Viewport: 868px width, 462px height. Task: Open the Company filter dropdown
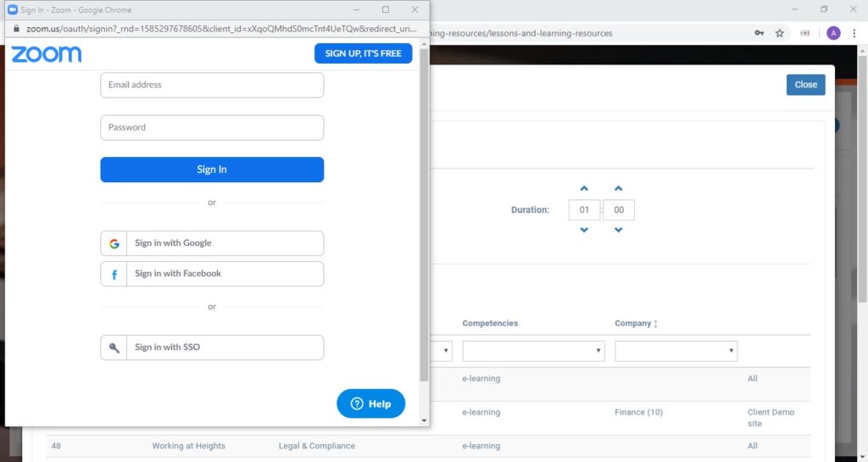pos(676,351)
